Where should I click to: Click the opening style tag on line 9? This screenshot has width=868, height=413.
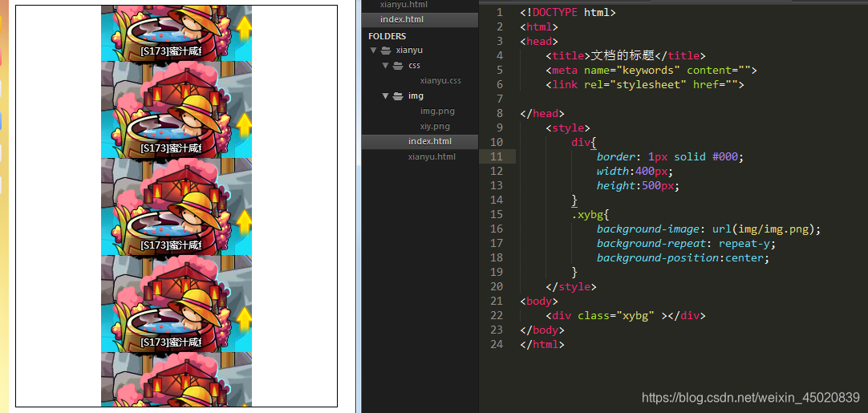(568, 128)
